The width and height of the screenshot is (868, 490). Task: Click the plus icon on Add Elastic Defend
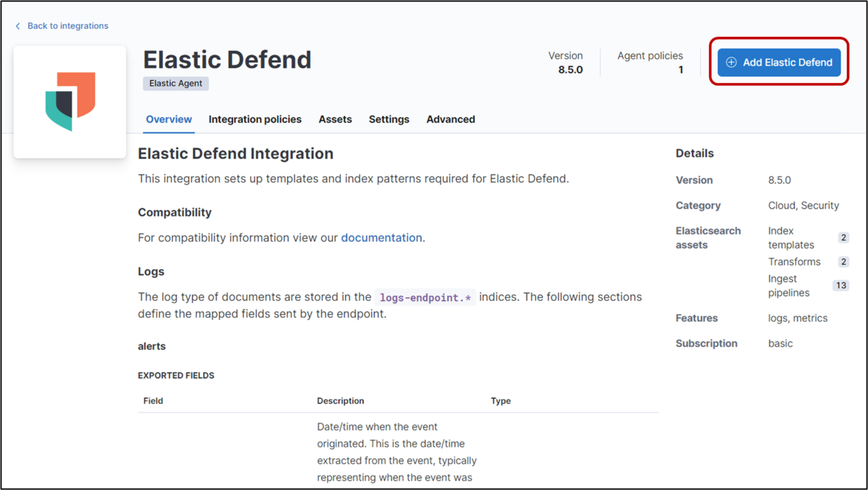(733, 62)
